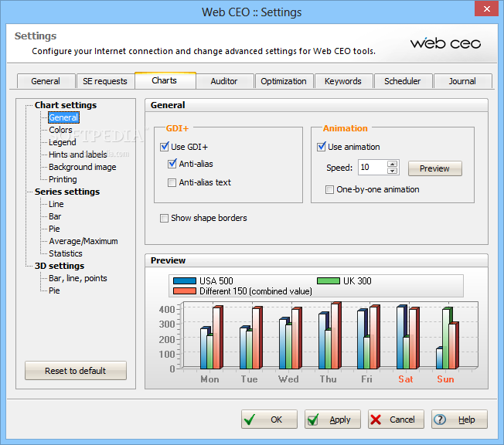
Task: Open Line series settings
Action: pos(56,204)
